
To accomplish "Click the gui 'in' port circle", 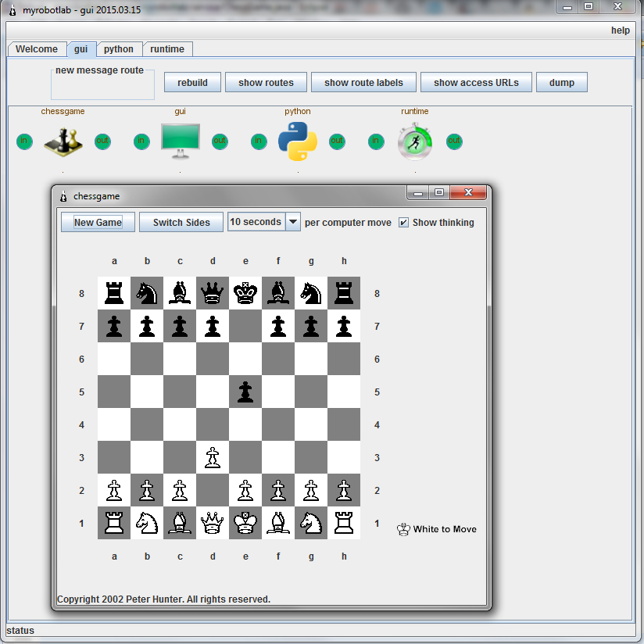I will coord(141,141).
